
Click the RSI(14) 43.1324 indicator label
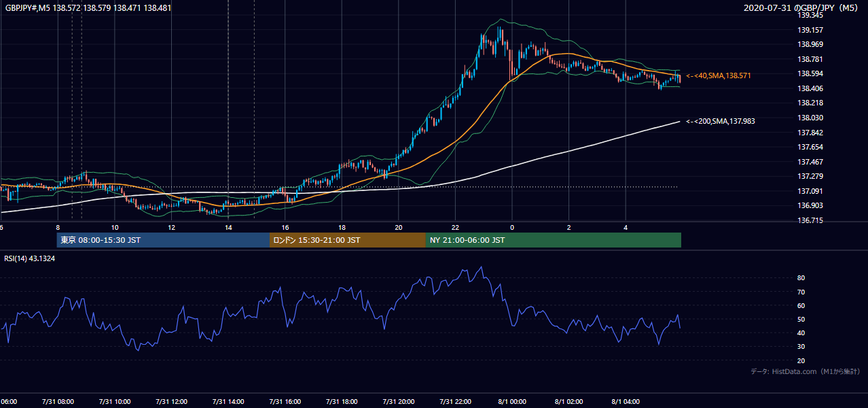[29, 258]
